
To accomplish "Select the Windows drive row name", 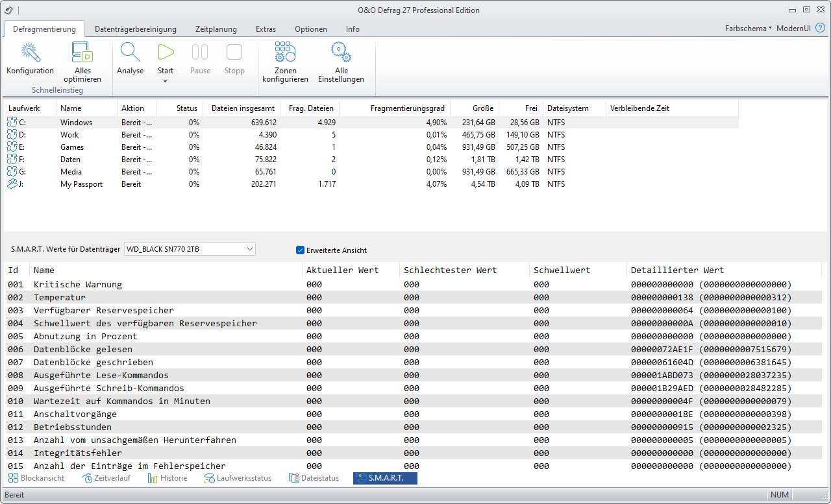I will pos(77,123).
